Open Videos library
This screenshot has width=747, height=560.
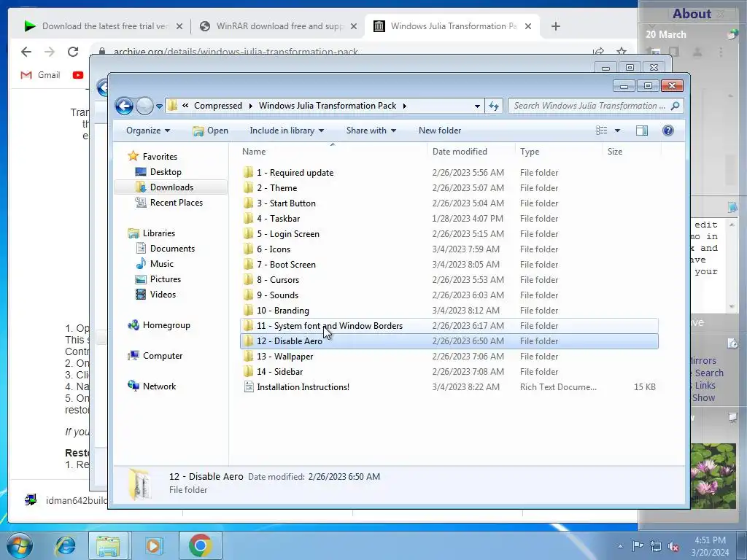pyautogui.click(x=163, y=295)
